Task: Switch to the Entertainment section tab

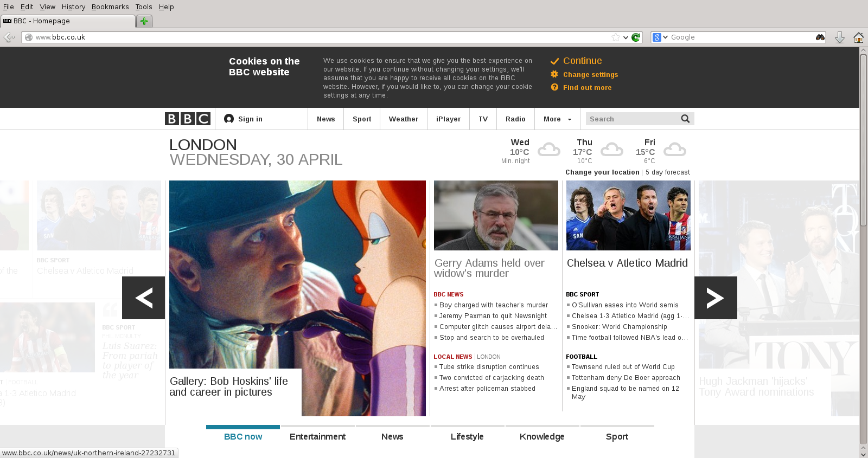Action: (x=317, y=436)
